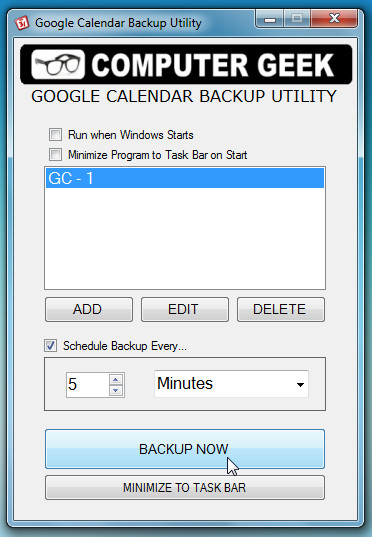Close the Google Calendar Backup Utility window
Viewport: 372px width, 537px height.
(334, 19)
